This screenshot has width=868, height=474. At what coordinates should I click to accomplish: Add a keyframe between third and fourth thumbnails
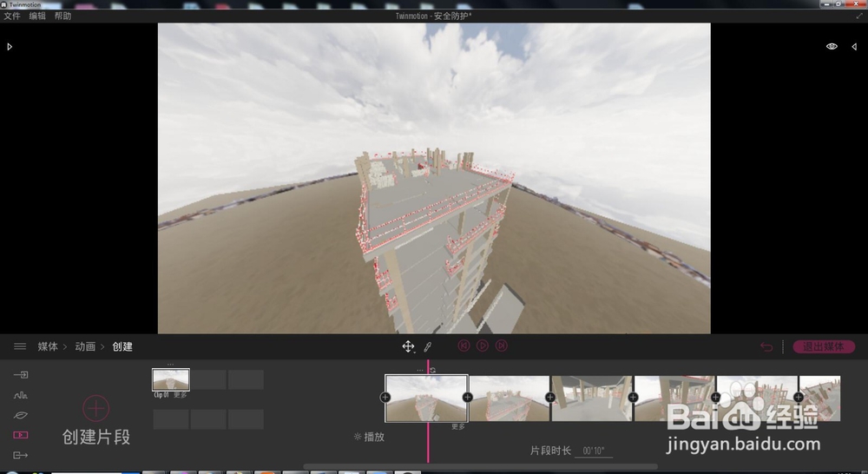pos(633,397)
